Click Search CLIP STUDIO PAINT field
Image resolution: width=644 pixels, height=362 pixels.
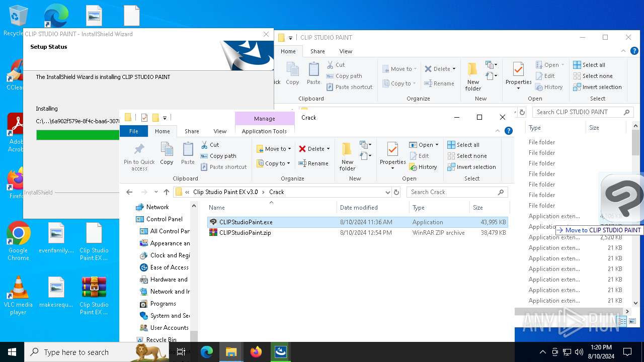583,112
